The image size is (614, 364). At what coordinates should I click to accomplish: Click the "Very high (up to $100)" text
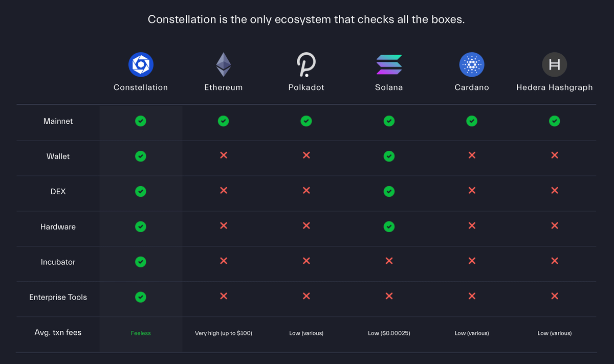pyautogui.click(x=224, y=333)
